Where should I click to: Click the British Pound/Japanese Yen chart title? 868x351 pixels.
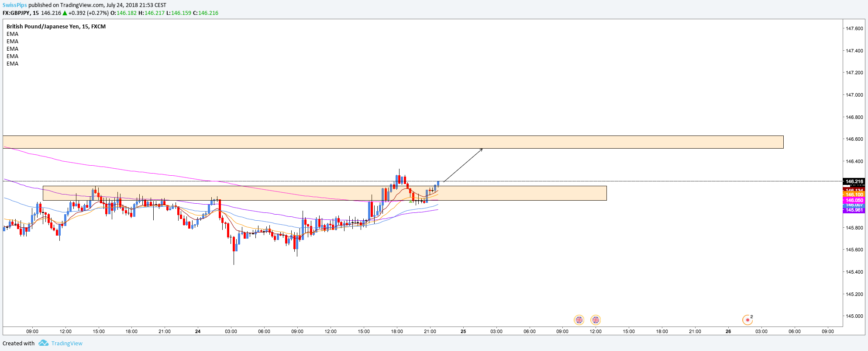click(x=56, y=27)
